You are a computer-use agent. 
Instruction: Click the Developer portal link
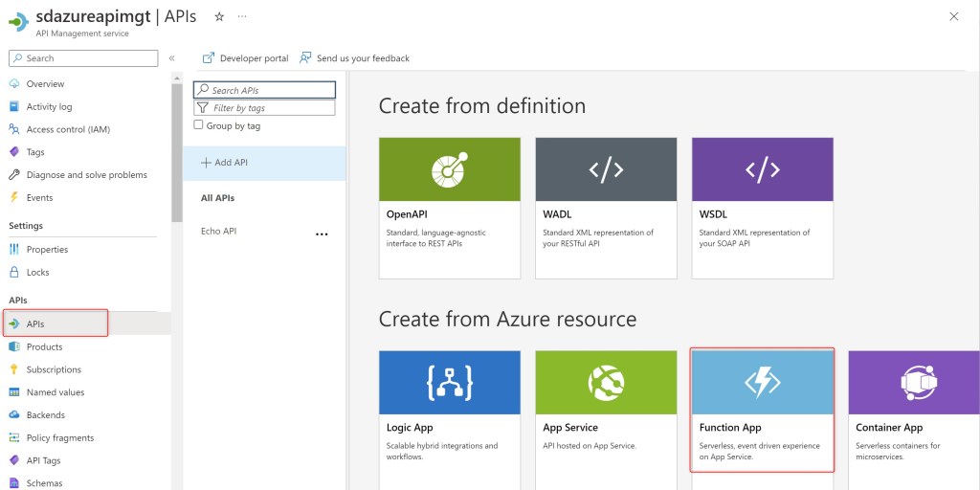246,58
